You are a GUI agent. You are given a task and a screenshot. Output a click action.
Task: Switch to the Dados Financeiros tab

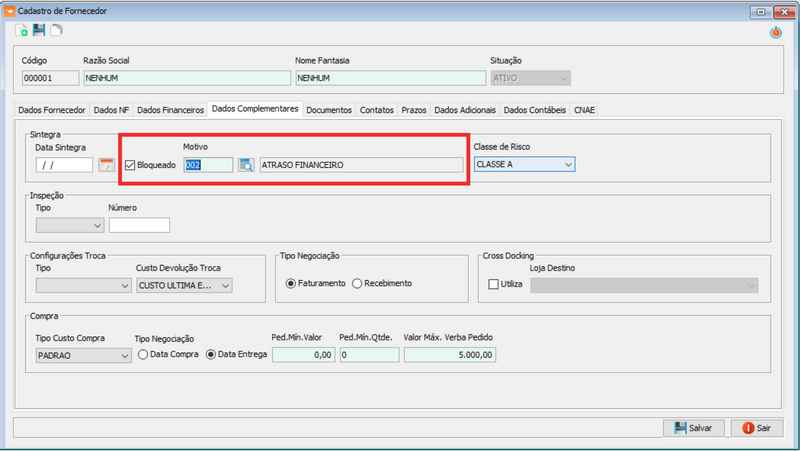[170, 110]
